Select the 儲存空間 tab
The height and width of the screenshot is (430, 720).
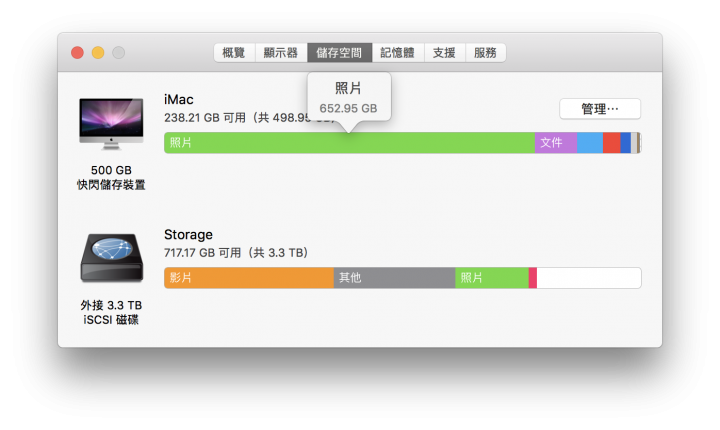pyautogui.click(x=339, y=53)
